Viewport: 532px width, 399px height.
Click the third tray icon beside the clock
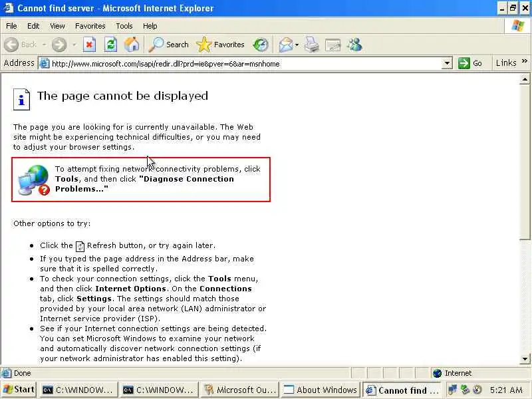[477, 390]
